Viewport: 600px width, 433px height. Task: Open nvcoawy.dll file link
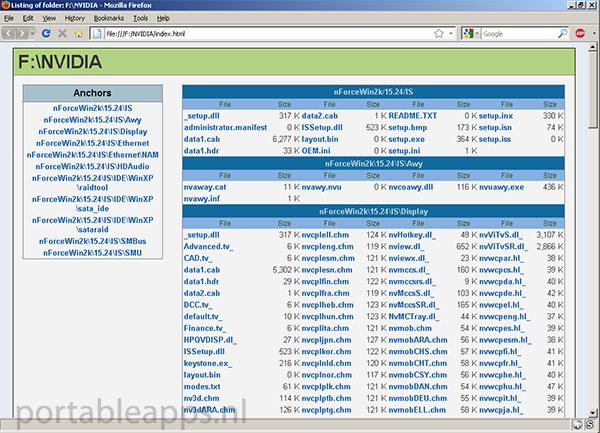click(411, 187)
